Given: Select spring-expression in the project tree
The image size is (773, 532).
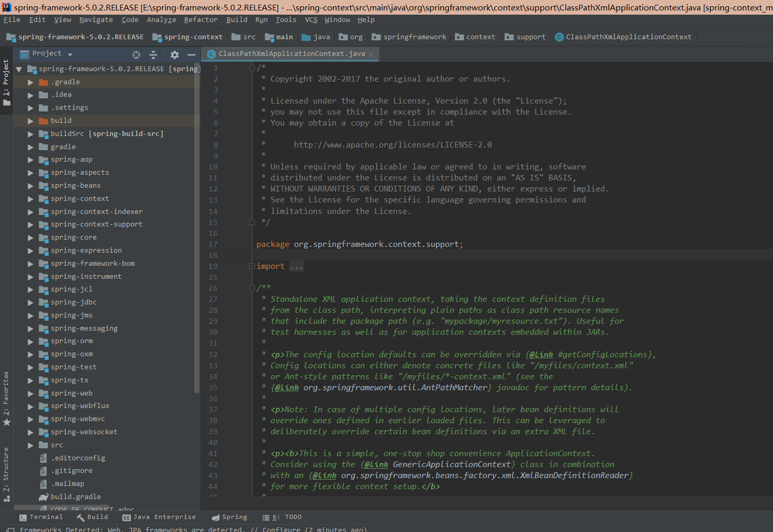Looking at the screenshot, I should tap(86, 251).
